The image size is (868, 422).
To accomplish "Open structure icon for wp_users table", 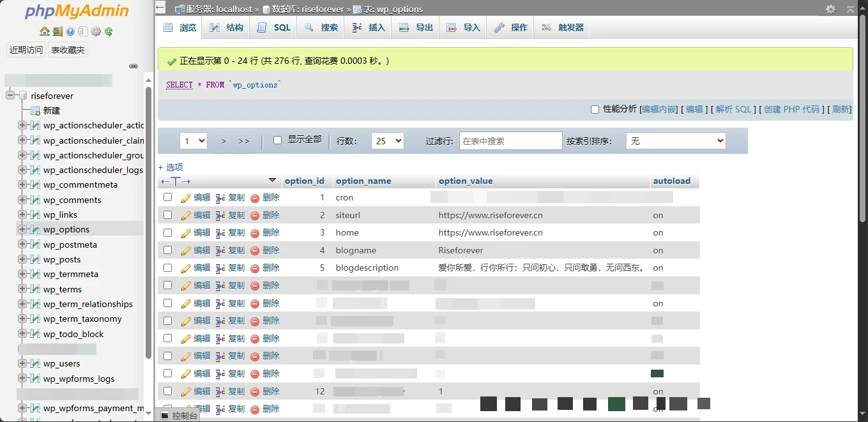I will pos(35,363).
